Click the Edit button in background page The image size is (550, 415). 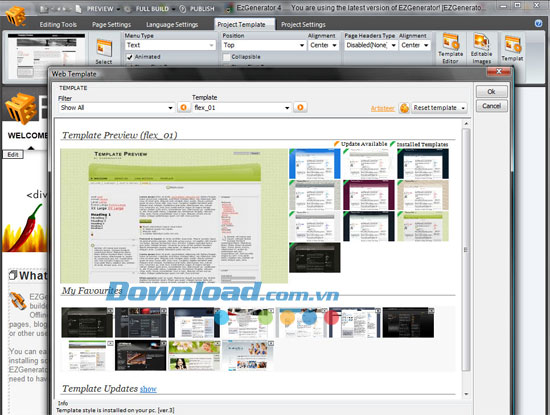point(13,154)
